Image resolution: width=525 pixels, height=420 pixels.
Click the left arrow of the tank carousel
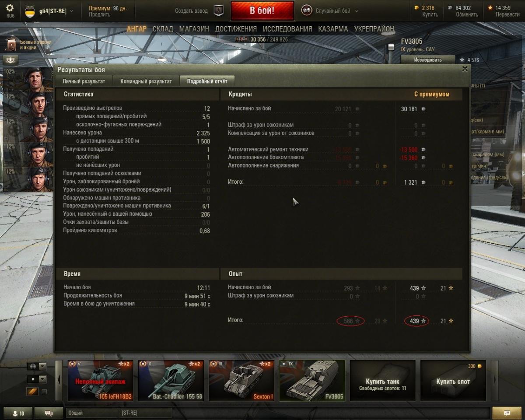[59, 380]
